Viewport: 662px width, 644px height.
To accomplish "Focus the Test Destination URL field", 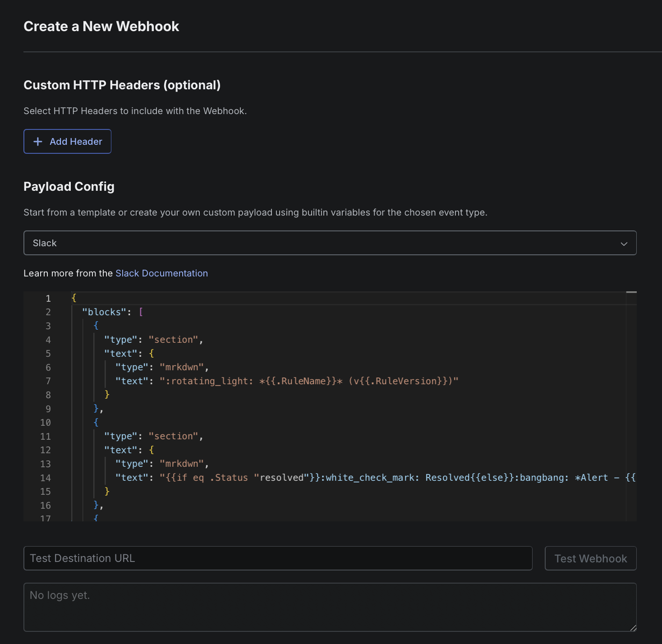I will 278,558.
